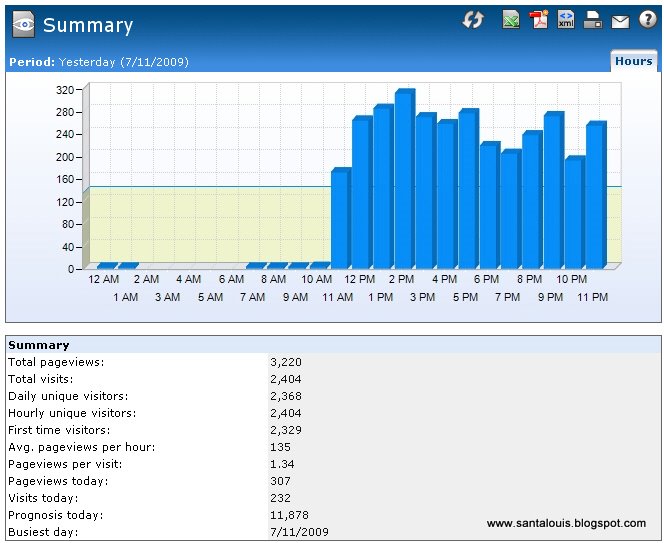
Task: Click the shaded average area of chart
Action: (200, 225)
